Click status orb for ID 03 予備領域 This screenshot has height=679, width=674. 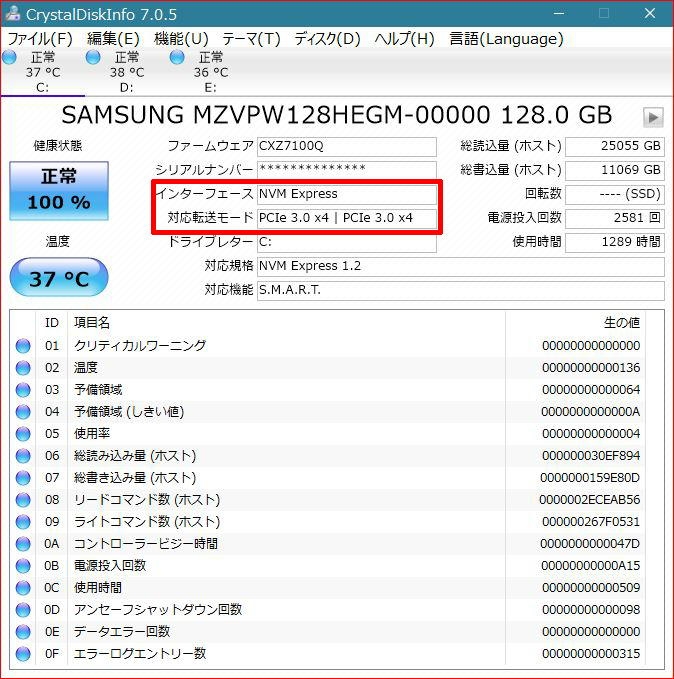[23, 390]
